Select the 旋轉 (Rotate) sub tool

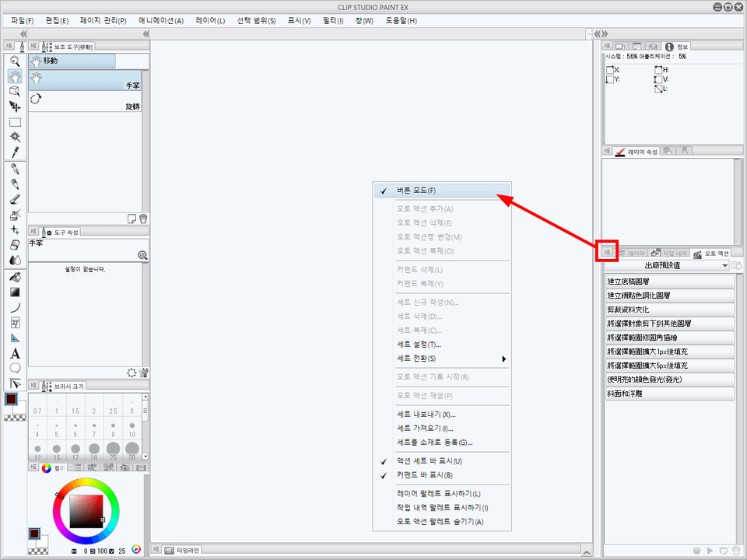point(86,99)
